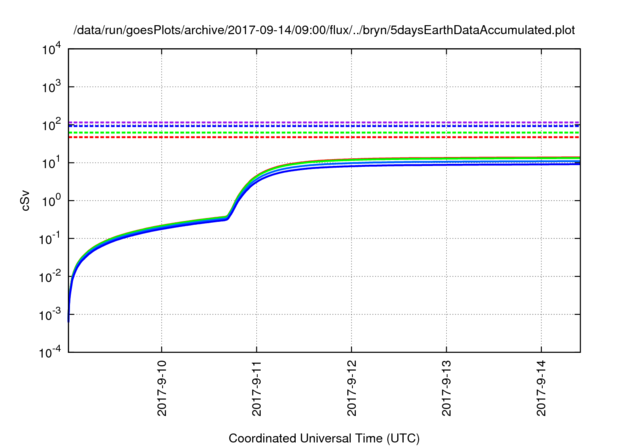The image size is (640, 448).
Task: Click the 10^-2 y-axis tick label
Action: coord(50,277)
